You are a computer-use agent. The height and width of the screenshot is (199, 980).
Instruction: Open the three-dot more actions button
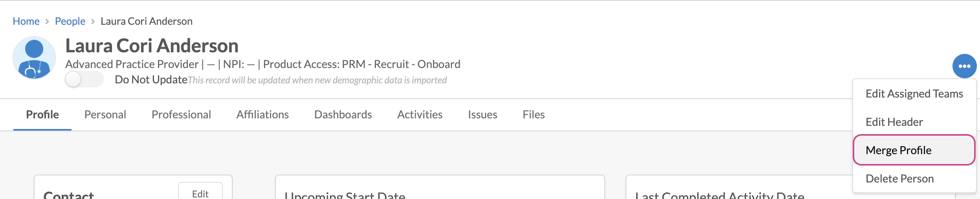[x=964, y=66]
